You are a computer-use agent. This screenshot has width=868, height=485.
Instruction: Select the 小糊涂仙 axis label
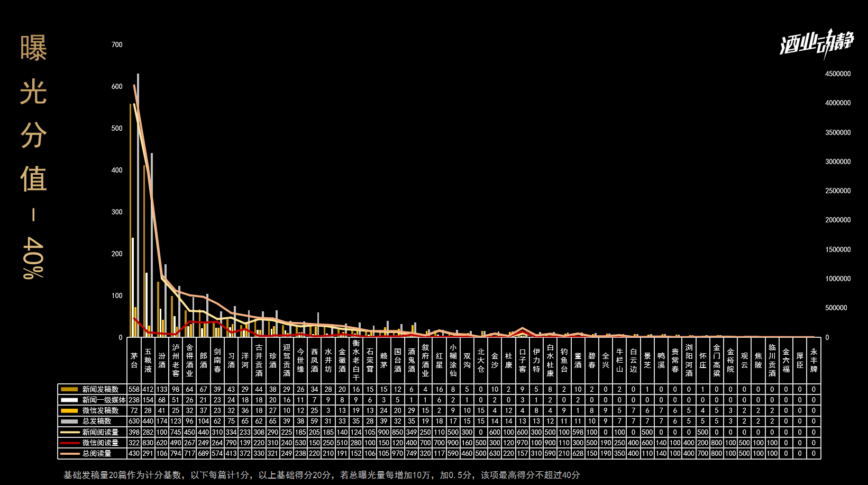453,361
